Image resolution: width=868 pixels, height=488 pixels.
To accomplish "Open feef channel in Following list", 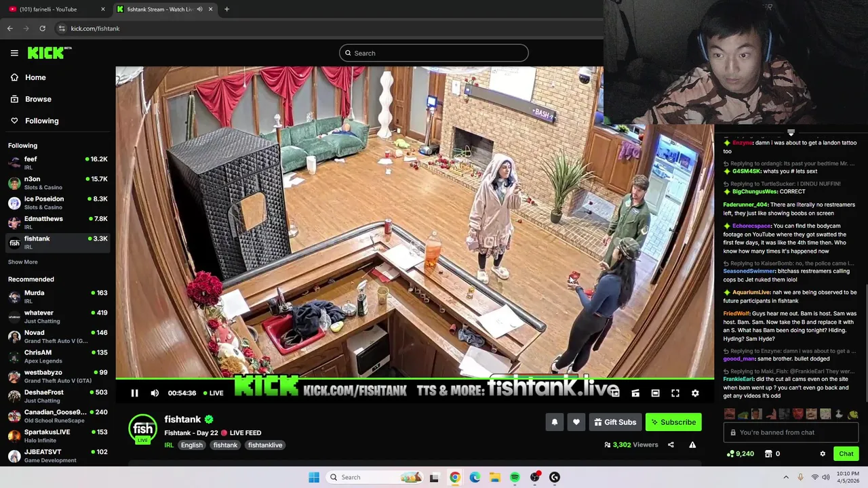I will point(58,163).
